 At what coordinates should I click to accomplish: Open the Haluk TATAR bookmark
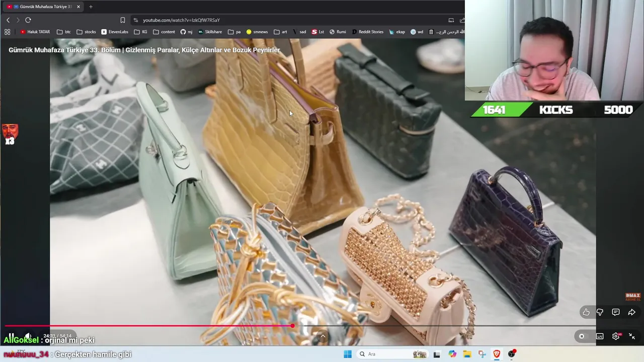[x=35, y=32]
